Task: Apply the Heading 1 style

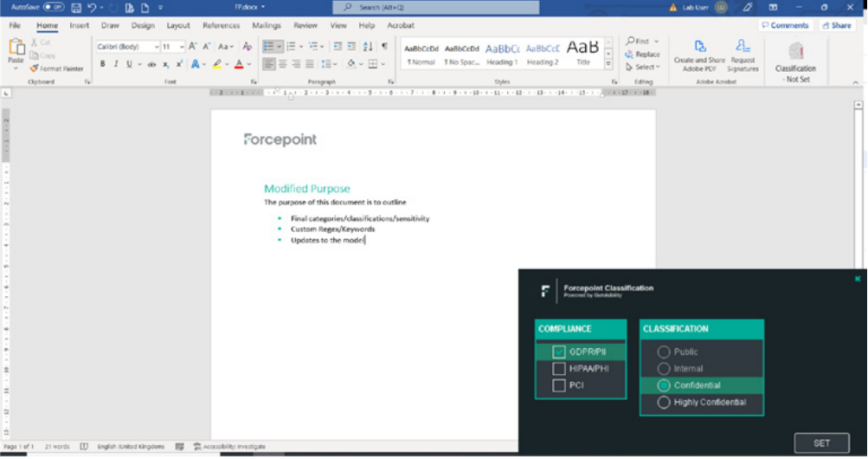Action: point(502,55)
